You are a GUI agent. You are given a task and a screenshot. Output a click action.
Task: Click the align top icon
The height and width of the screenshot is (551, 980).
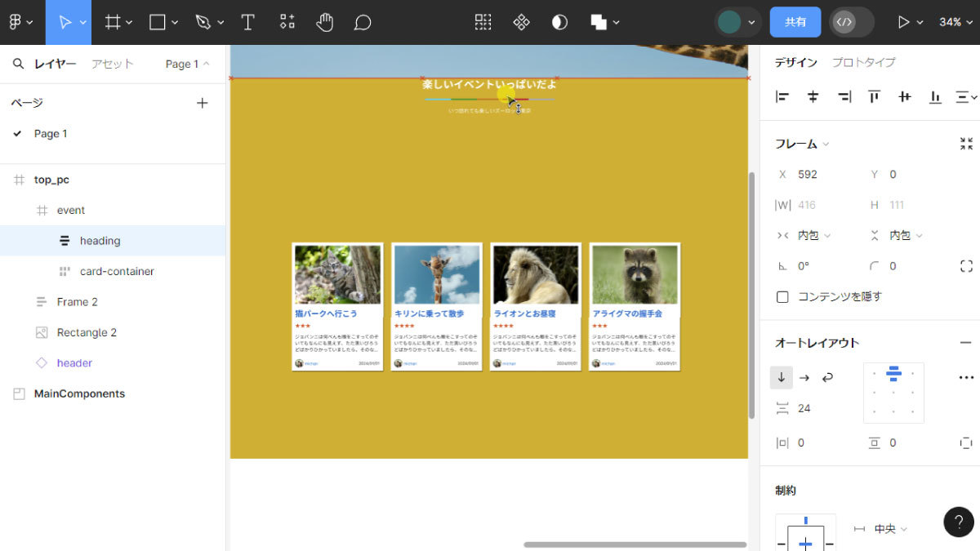coord(874,96)
